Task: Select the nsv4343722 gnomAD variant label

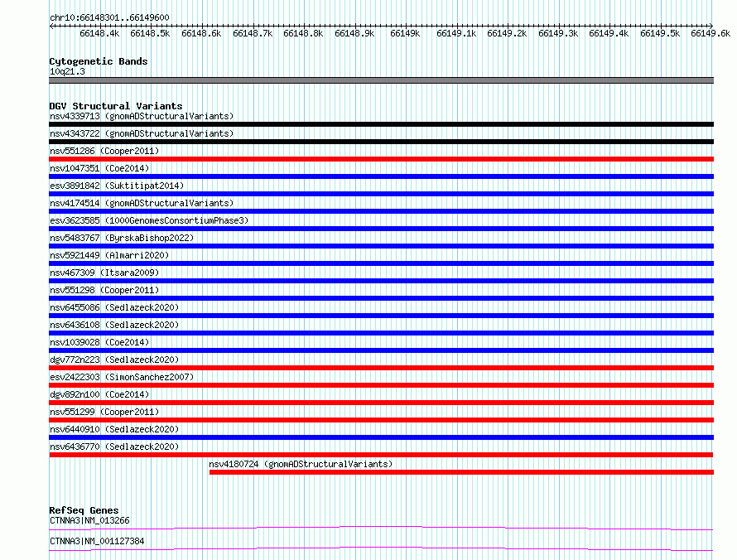Action: [x=142, y=133]
